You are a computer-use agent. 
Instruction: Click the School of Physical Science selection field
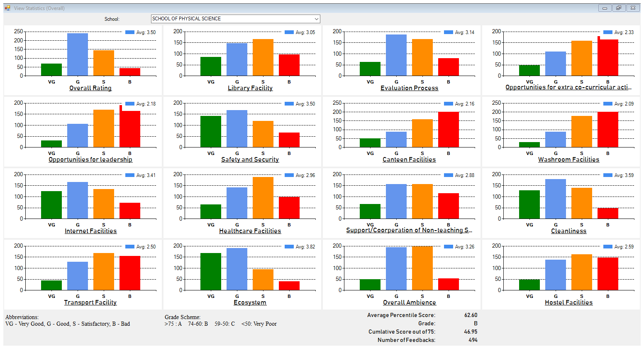[x=232, y=19]
